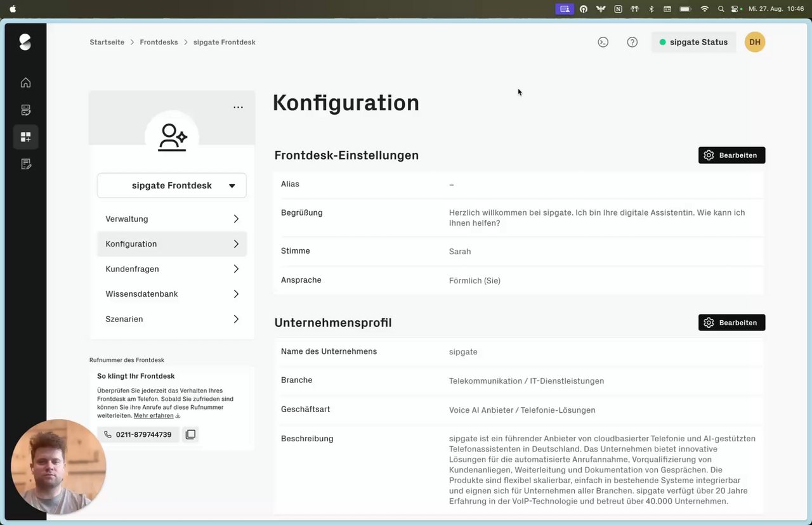Expand the Kundenfragen section
Image resolution: width=812 pixels, height=525 pixels.
click(172, 269)
